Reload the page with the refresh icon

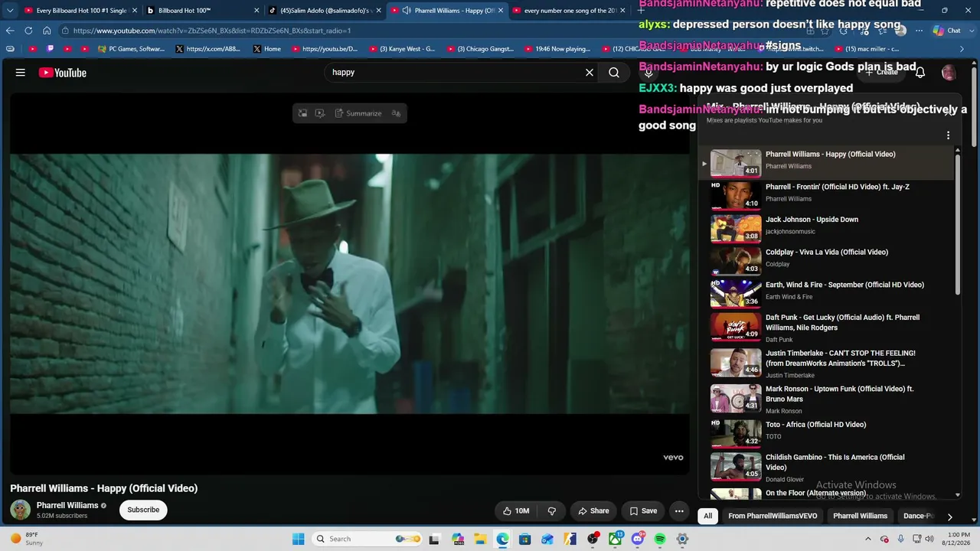coord(28,31)
